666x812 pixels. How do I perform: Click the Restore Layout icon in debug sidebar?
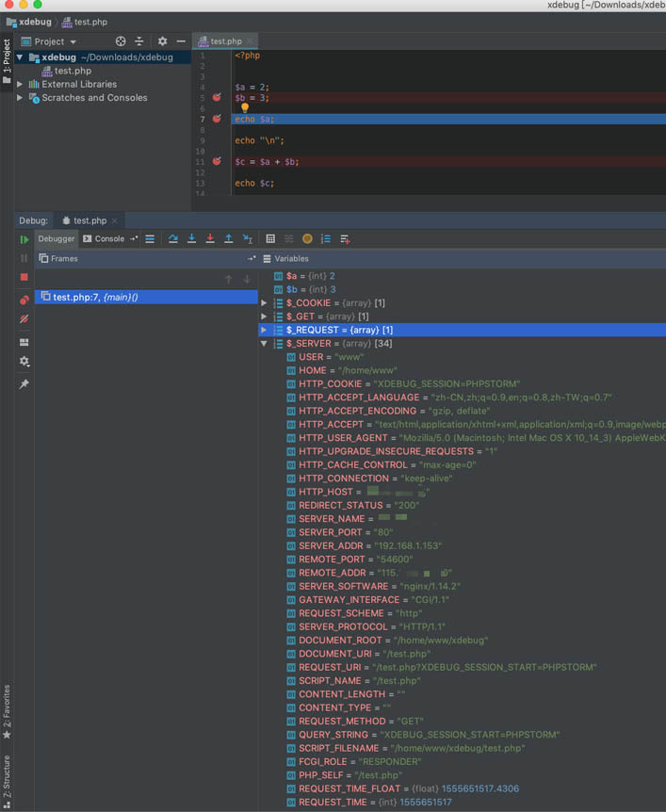(24, 342)
